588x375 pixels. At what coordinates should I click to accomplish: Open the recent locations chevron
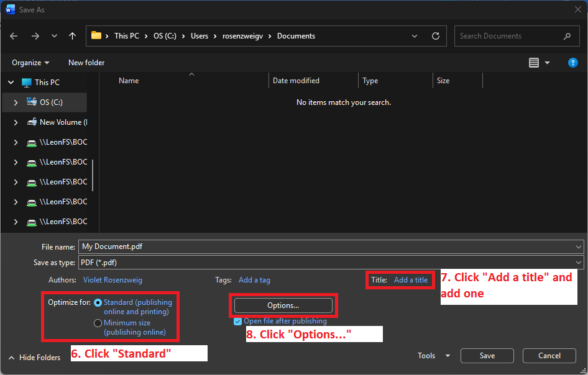click(54, 36)
